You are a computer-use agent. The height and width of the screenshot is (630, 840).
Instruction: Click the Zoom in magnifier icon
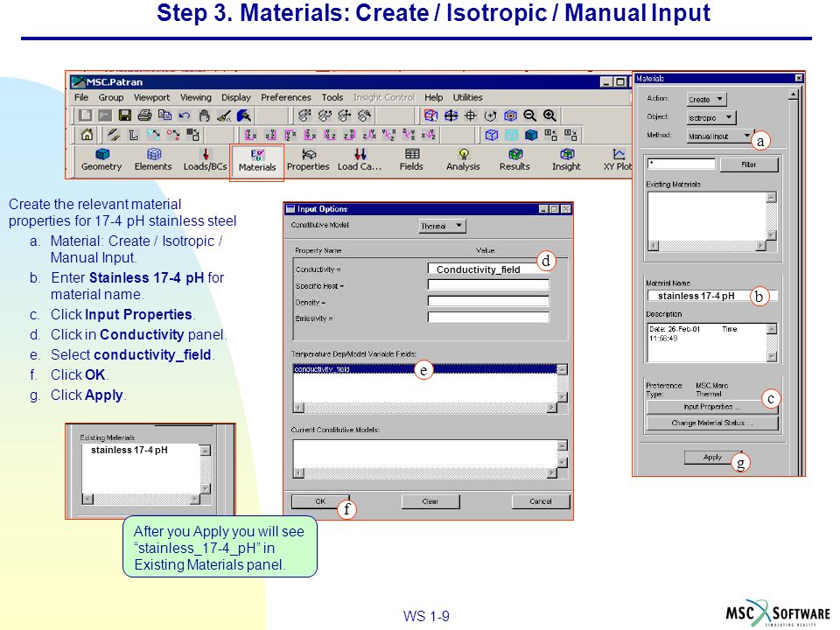[x=549, y=115]
